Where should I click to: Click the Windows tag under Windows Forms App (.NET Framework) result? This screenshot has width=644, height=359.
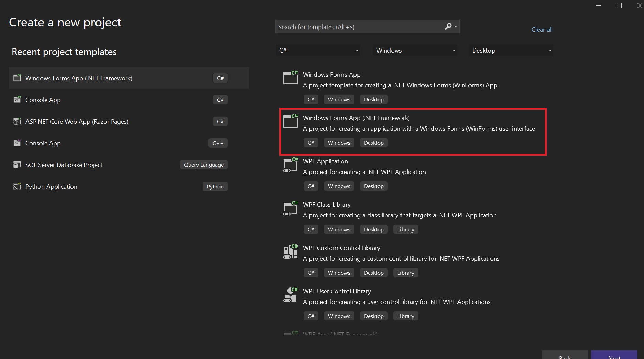click(339, 143)
